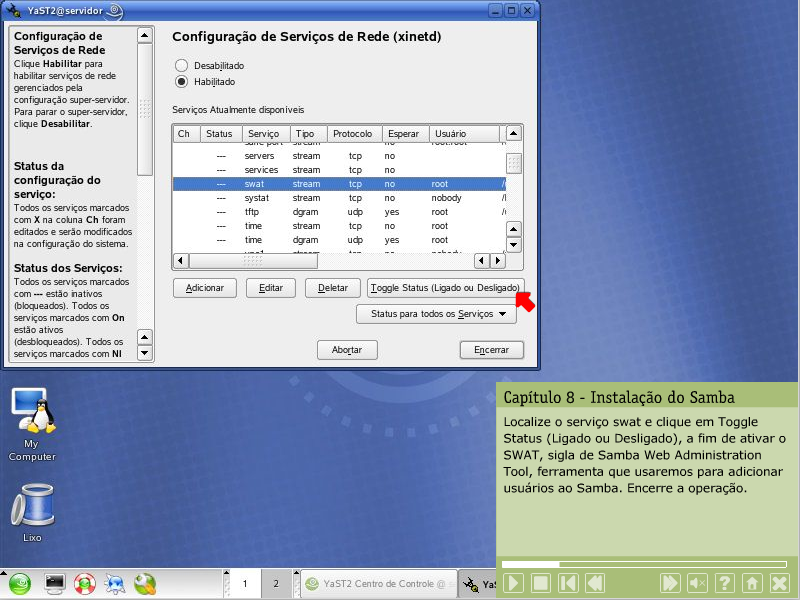Click the tutorial home icon
Image resolution: width=800 pixels, height=600 pixels.
click(753, 583)
